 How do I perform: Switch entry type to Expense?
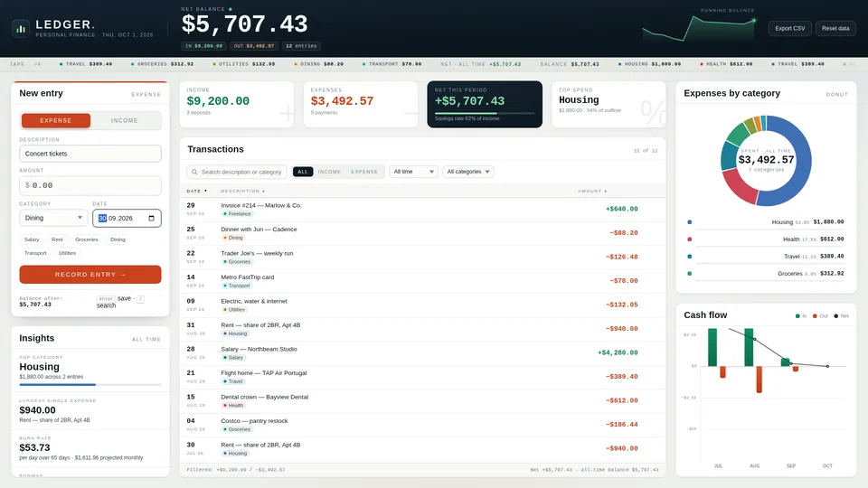[x=56, y=120]
